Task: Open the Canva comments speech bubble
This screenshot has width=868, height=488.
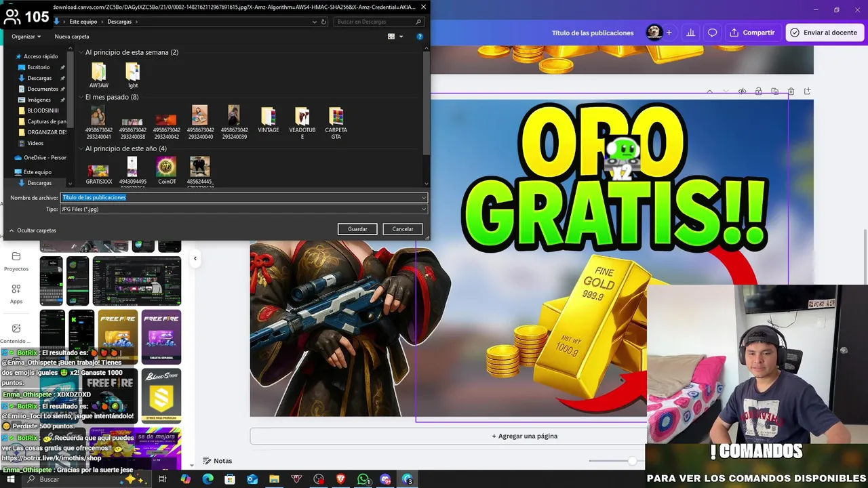Action: 712,33
